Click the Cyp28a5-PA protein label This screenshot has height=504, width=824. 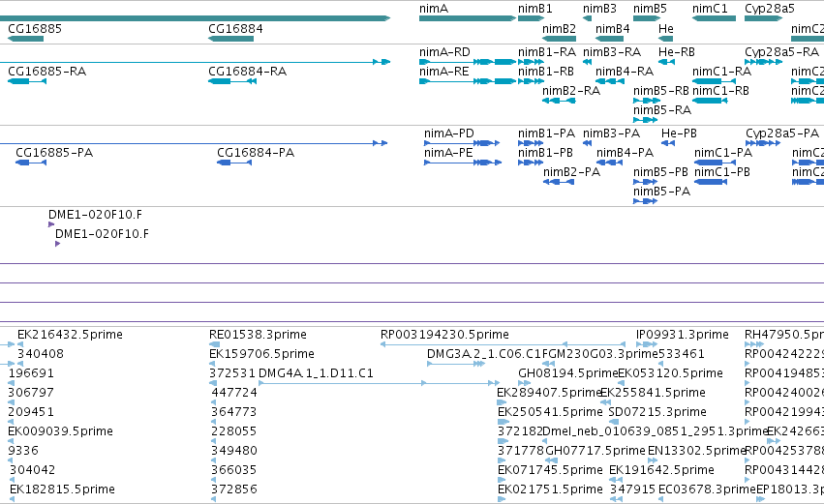click(x=782, y=133)
